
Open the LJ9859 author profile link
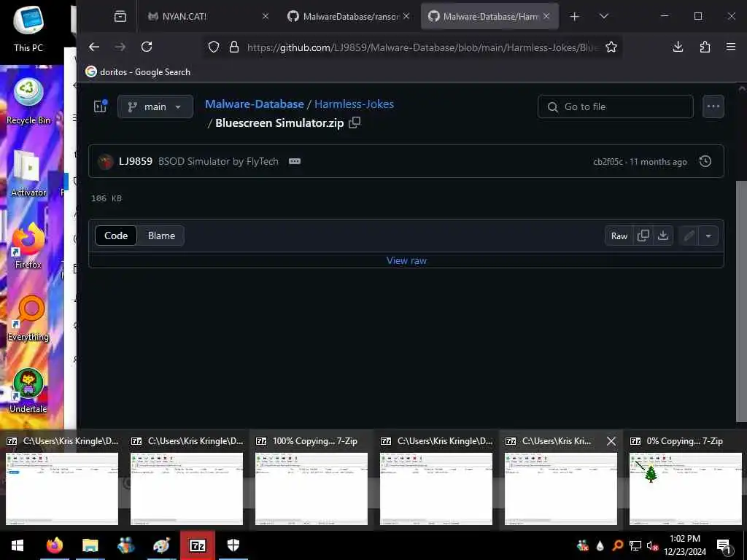(135, 161)
